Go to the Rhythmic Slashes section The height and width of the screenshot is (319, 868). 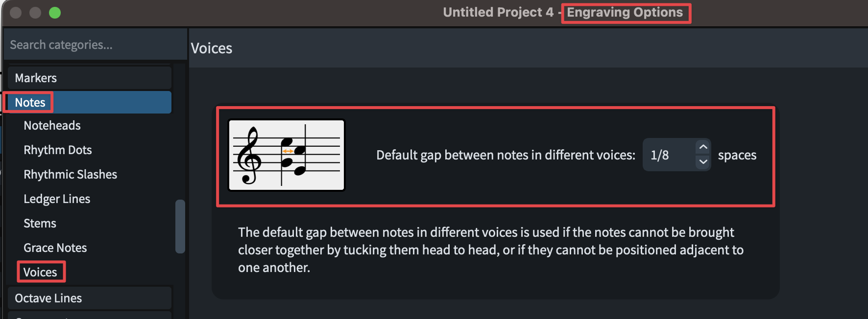(71, 175)
